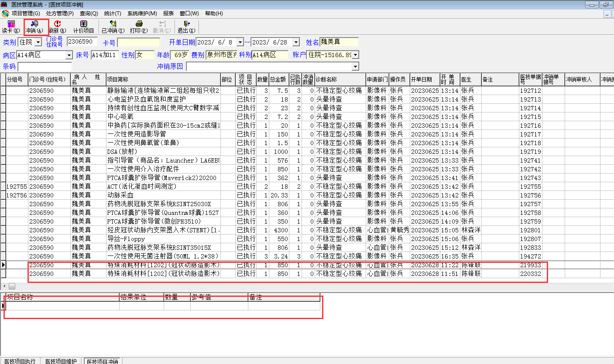
Task: Click the 科别 field showing A14病区
Action: click(270, 55)
